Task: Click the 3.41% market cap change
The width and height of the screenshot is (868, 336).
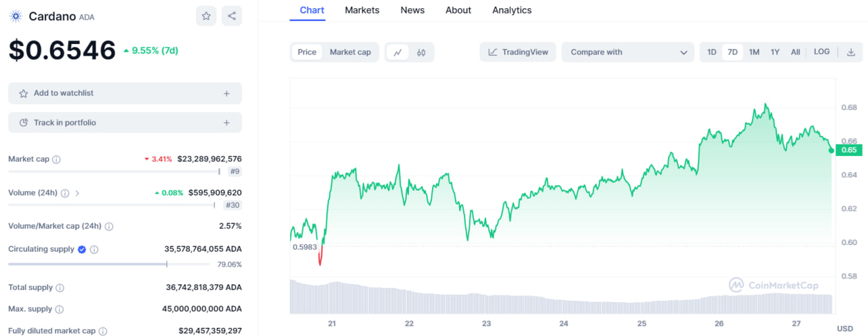Action: click(x=158, y=160)
